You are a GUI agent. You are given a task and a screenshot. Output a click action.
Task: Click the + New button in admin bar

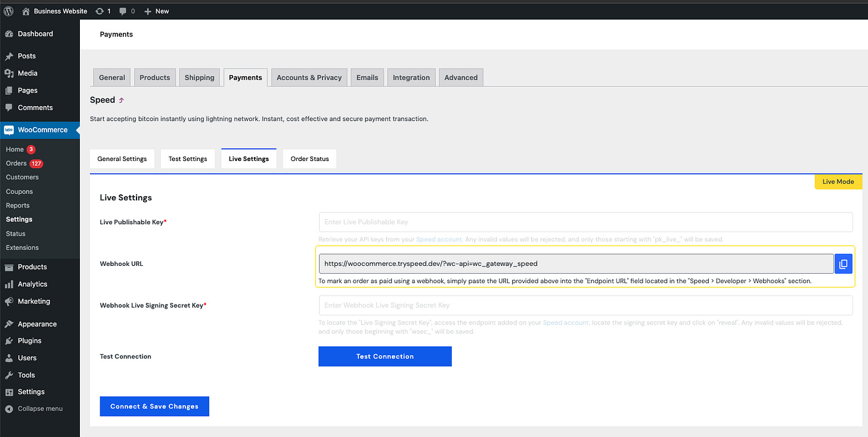157,11
